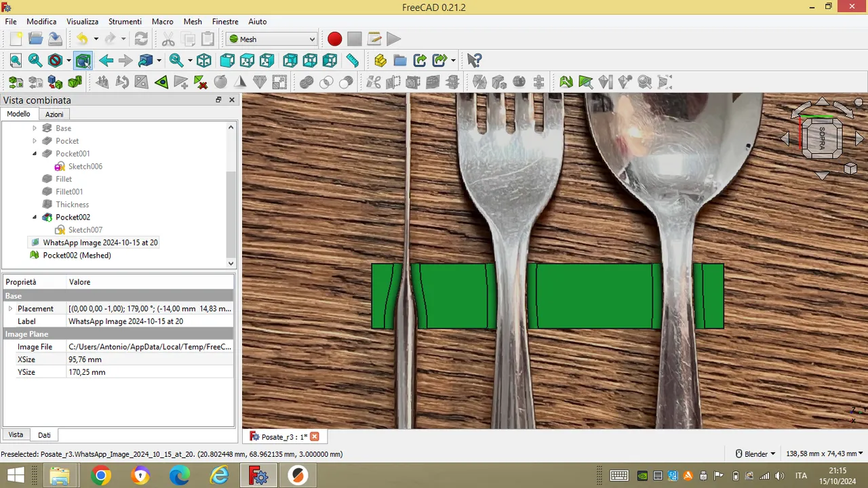
Task: Import a mesh with the Import Mesh icon
Action: 15,82
